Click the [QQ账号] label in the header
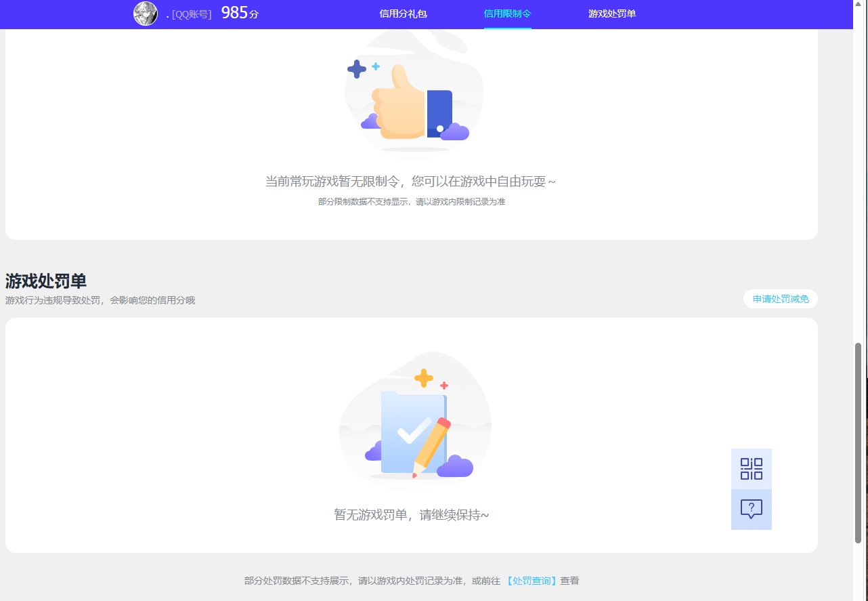868x601 pixels. click(192, 14)
